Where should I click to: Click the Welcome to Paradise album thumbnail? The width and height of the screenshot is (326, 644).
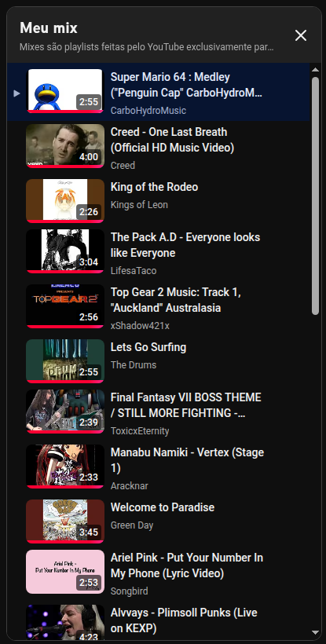coord(65,521)
